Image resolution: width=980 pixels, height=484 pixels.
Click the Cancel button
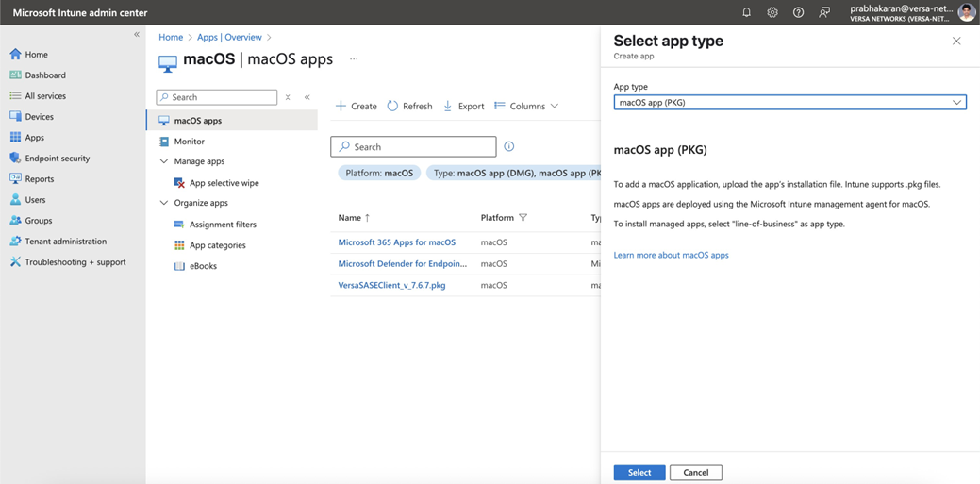tap(696, 472)
